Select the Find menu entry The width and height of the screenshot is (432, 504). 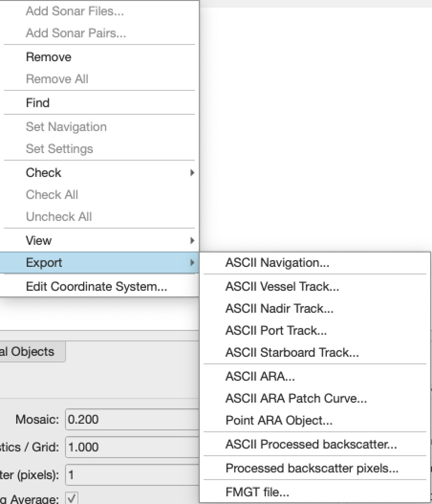coord(38,103)
